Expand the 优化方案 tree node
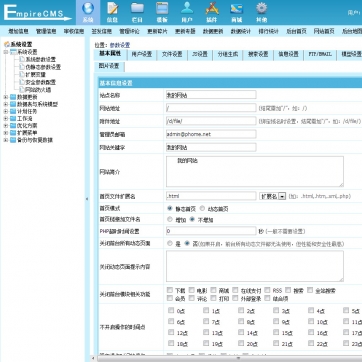This screenshot has height=362, width=362. click(6, 126)
